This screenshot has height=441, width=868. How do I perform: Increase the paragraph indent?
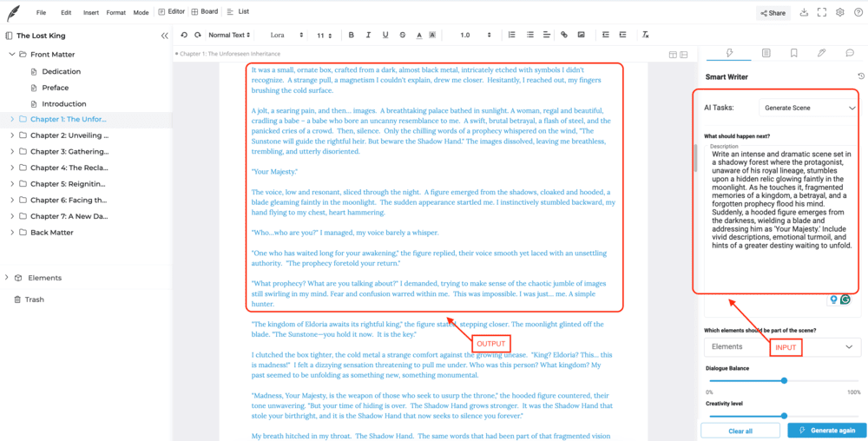tap(622, 35)
